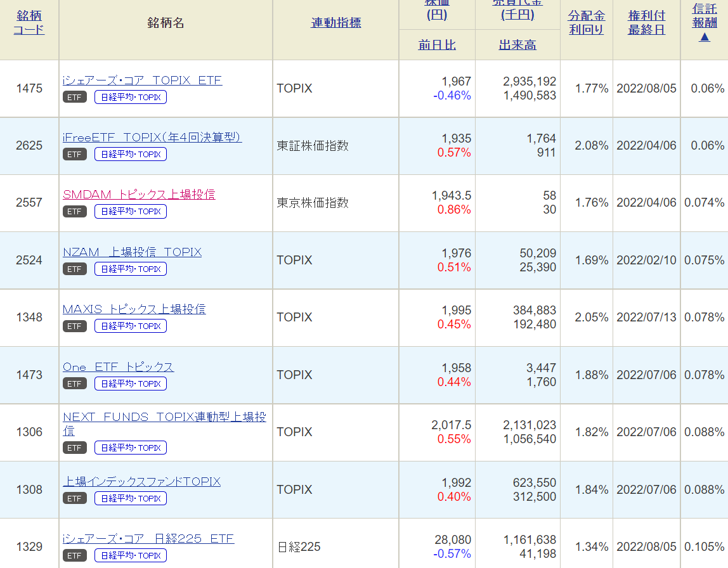Click 日経平均・TOPIX tag in row 1329
Screen dimensions: 728x568
click(x=131, y=555)
